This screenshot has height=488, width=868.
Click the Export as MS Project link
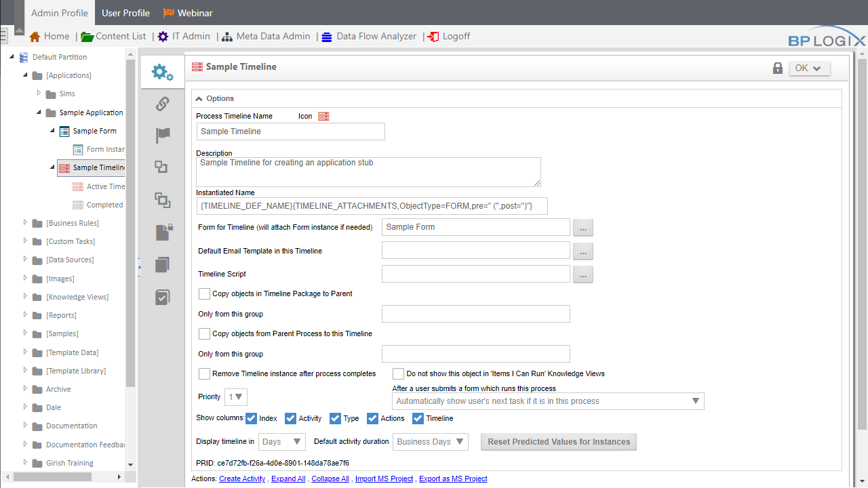point(453,479)
